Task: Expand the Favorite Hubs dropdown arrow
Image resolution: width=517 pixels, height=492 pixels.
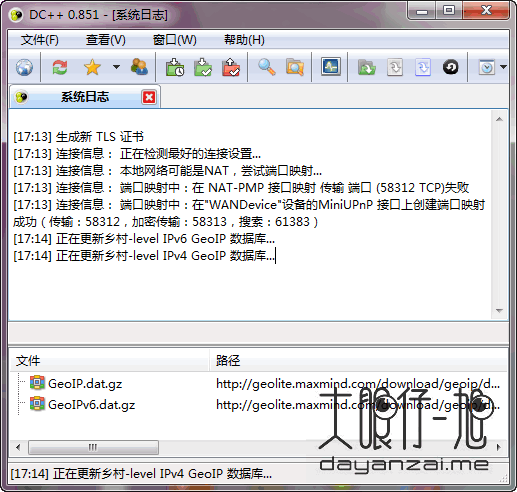Action: (x=116, y=67)
